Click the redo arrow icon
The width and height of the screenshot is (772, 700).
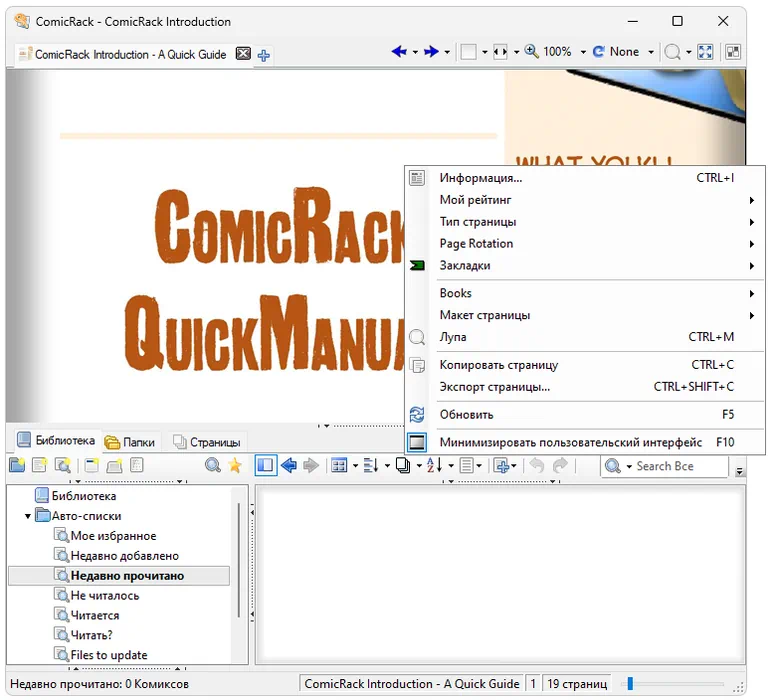pyautogui.click(x=560, y=465)
